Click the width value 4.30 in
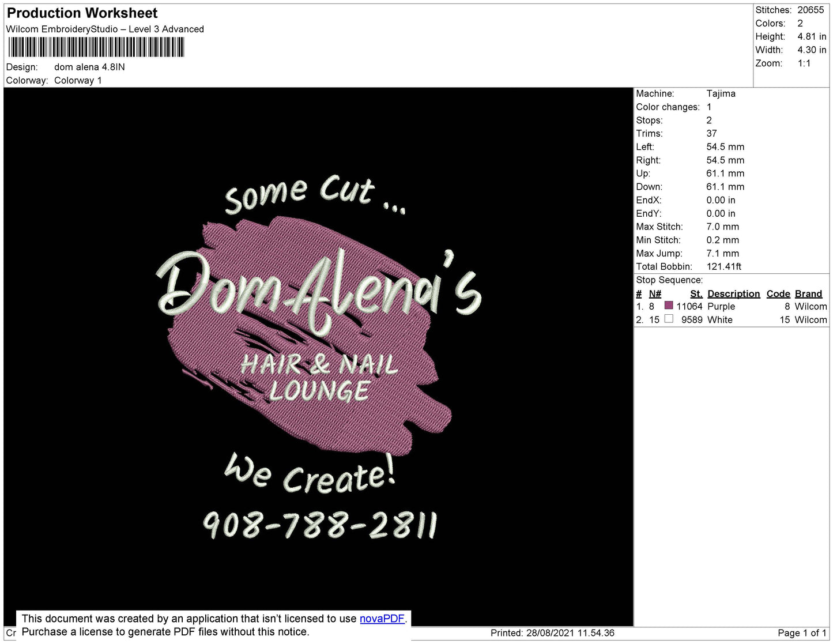833x644 pixels. (812, 50)
